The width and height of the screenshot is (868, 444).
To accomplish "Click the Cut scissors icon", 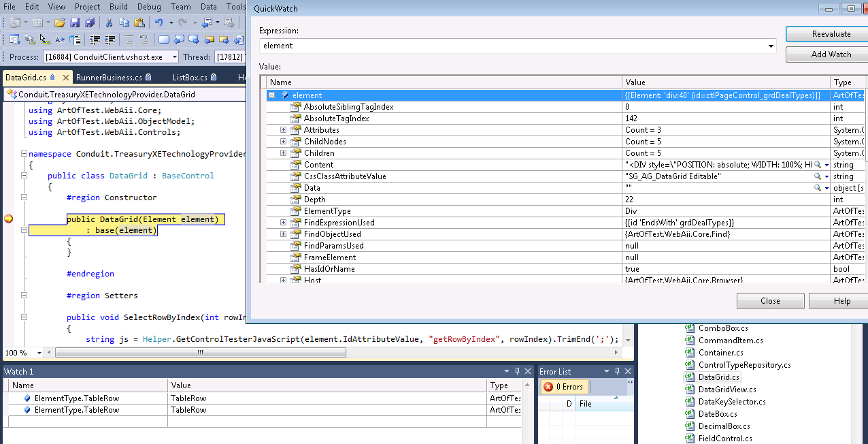I will [x=108, y=22].
